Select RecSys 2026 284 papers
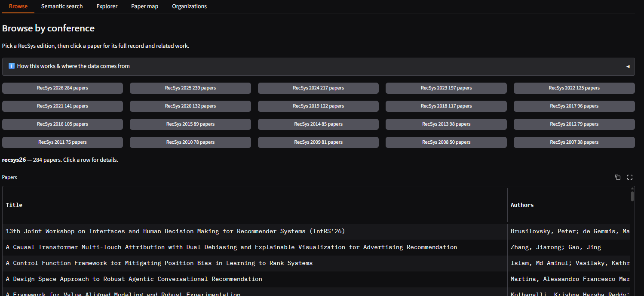Viewport: 644px width, 296px height. pyautogui.click(x=62, y=88)
